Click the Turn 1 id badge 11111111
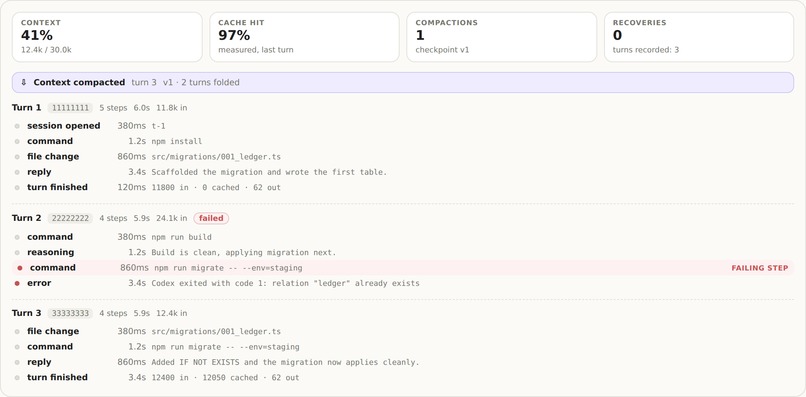806x397 pixels. tap(70, 108)
